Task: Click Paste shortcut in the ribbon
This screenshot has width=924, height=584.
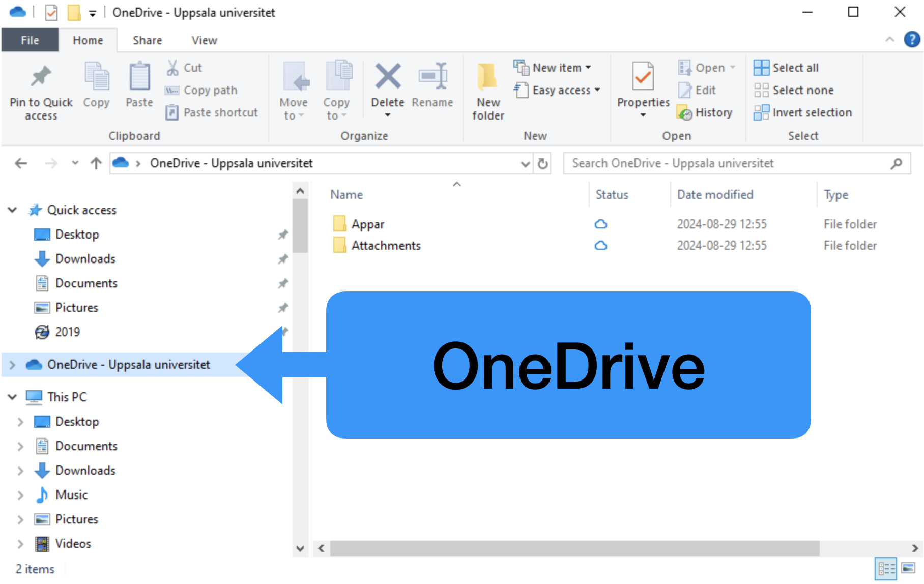Action: point(212,112)
